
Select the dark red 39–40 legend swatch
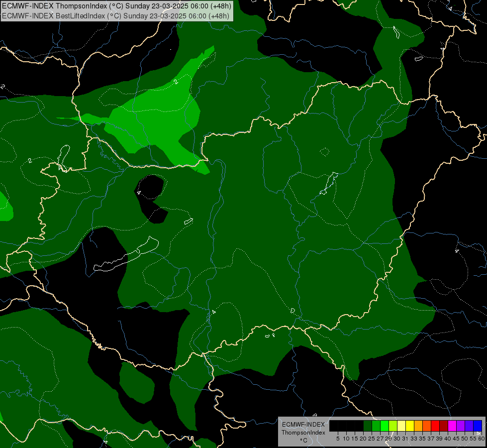click(444, 426)
